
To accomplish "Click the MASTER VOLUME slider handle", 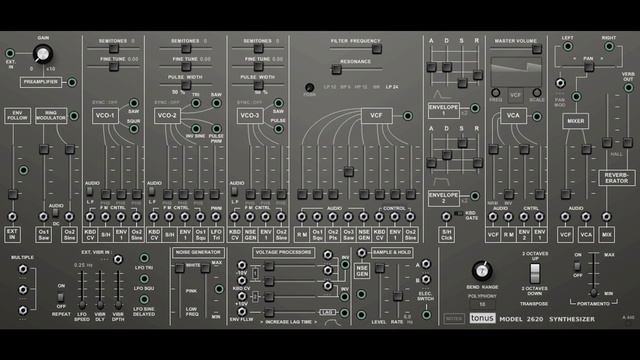I will (537, 49).
